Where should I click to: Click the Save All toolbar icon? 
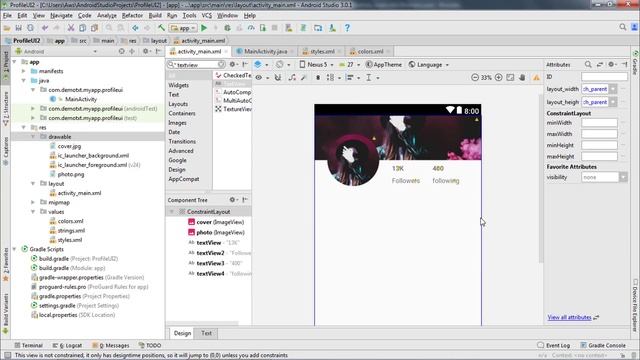[x=18, y=28]
